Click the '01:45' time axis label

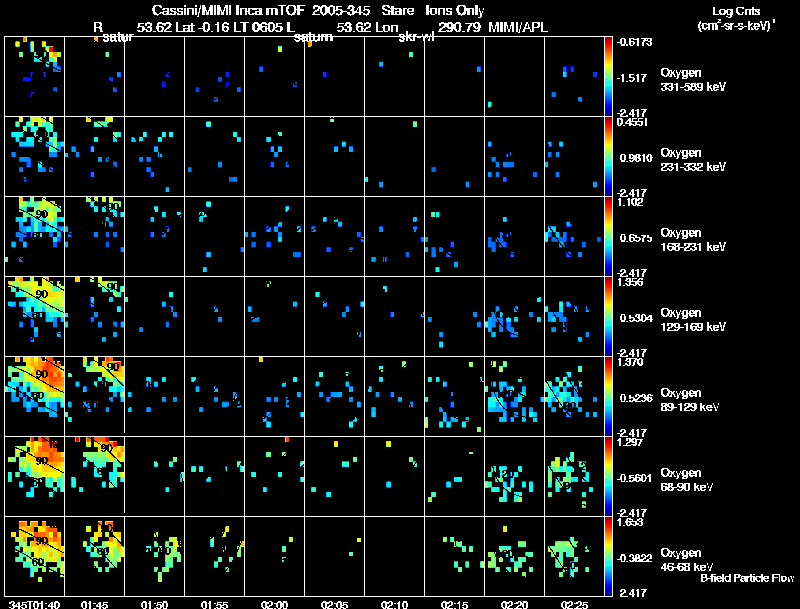coord(94,604)
